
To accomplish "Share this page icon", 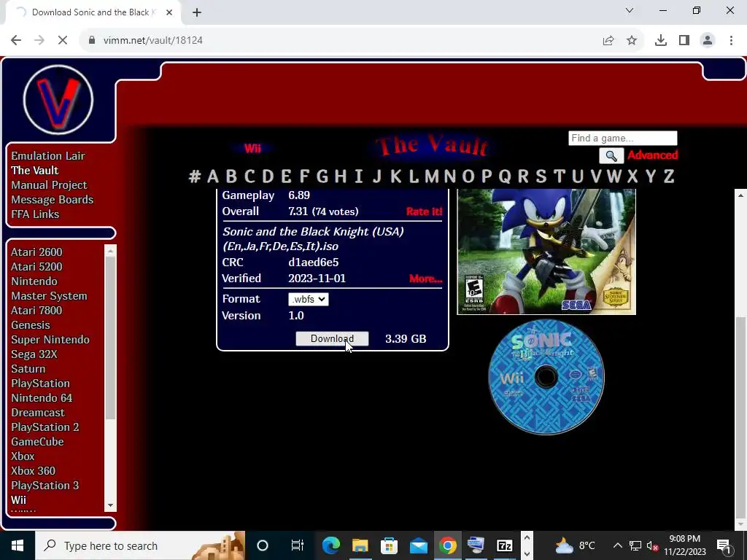I will tap(608, 41).
